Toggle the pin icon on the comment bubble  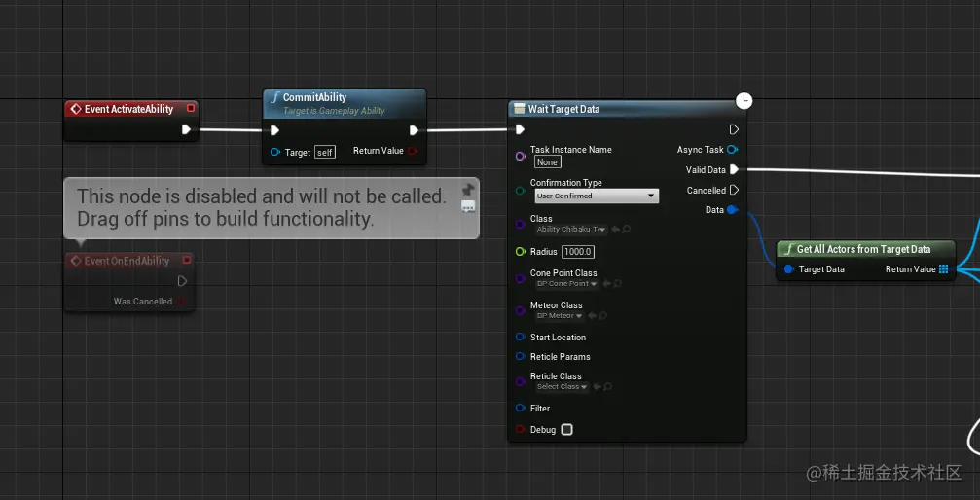(x=468, y=190)
